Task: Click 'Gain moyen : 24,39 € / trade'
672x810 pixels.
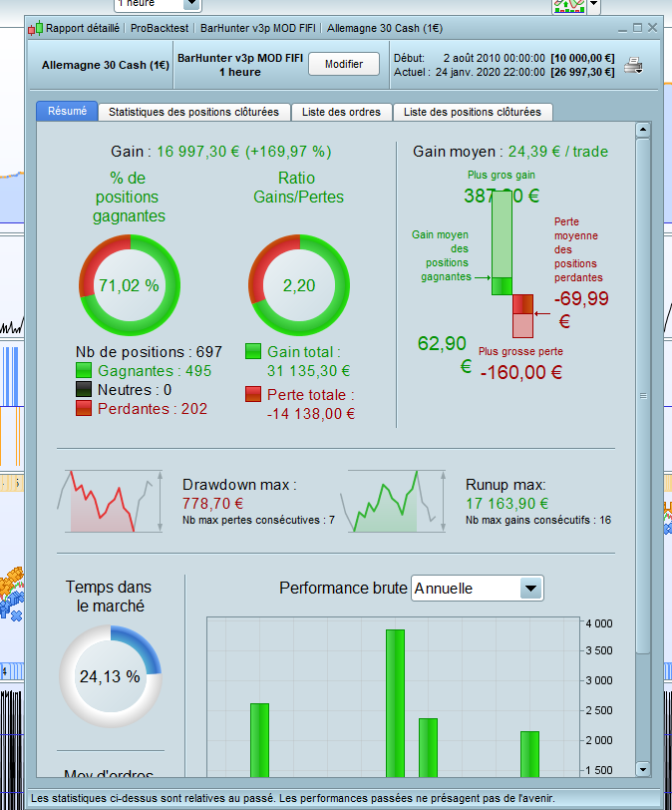Action: [x=510, y=152]
